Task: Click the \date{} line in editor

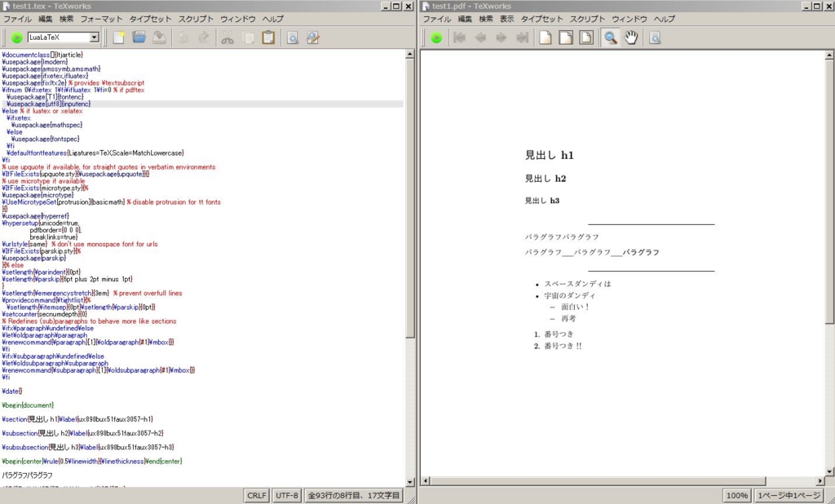Action: pos(12,391)
